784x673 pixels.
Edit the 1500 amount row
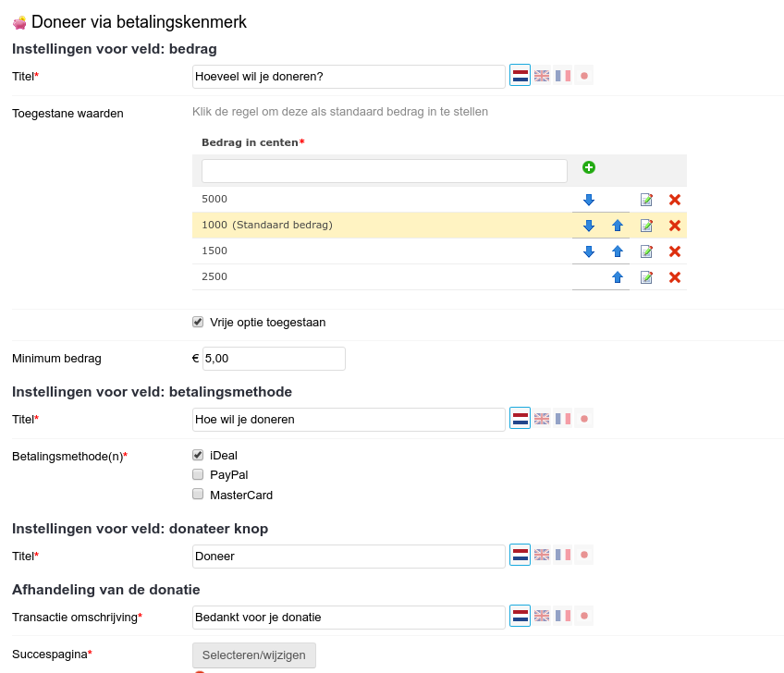coord(646,251)
